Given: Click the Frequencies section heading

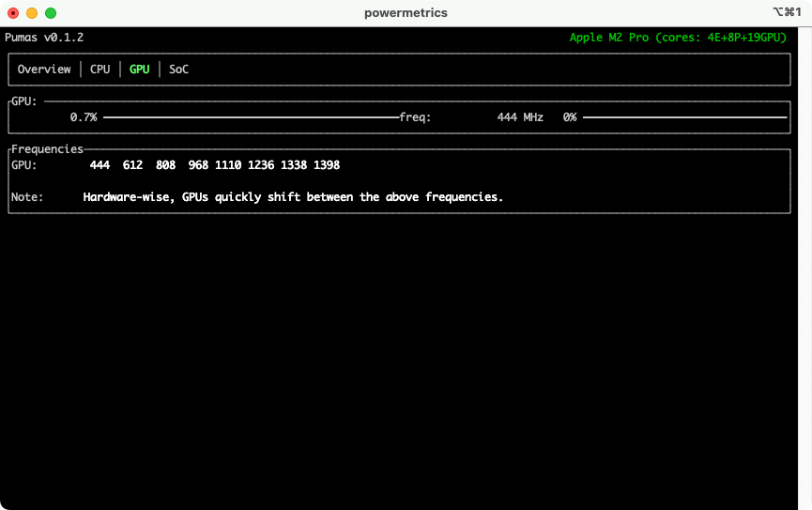Looking at the screenshot, I should pos(47,149).
